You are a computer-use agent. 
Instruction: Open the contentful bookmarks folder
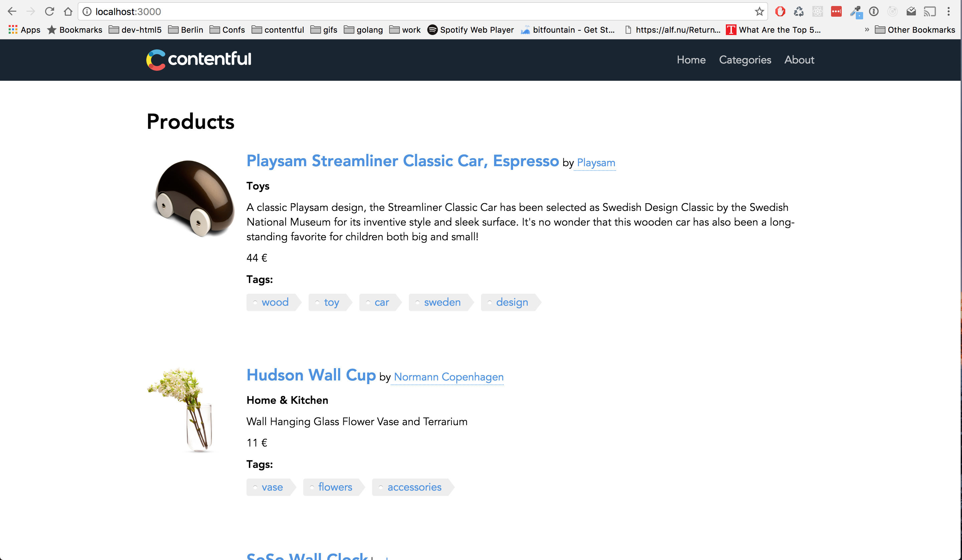[278, 30]
